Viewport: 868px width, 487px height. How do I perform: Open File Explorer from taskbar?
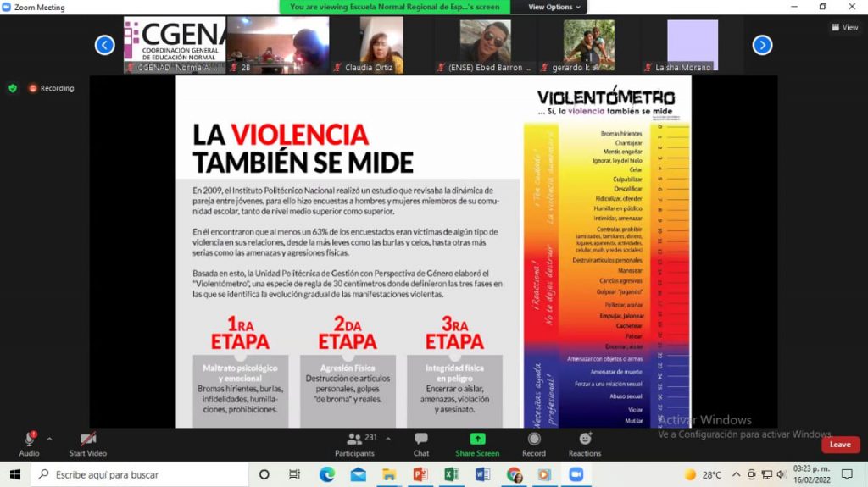pyautogui.click(x=389, y=474)
